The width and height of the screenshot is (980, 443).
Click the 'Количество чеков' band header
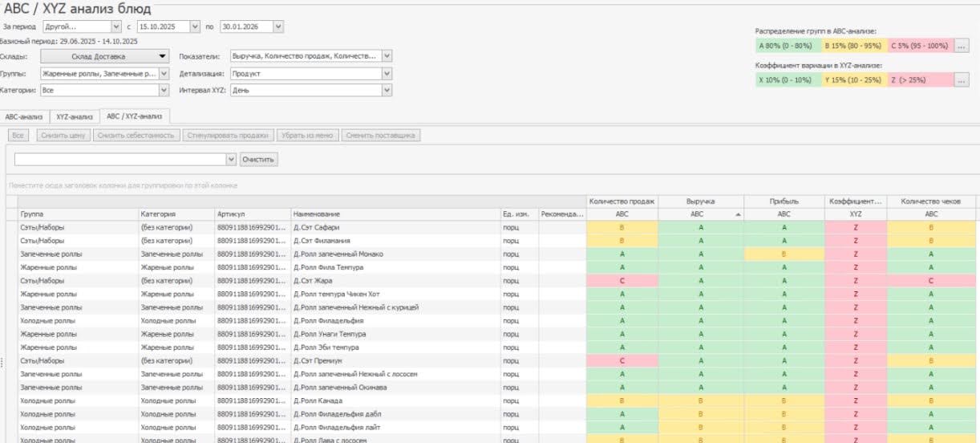pos(931,201)
